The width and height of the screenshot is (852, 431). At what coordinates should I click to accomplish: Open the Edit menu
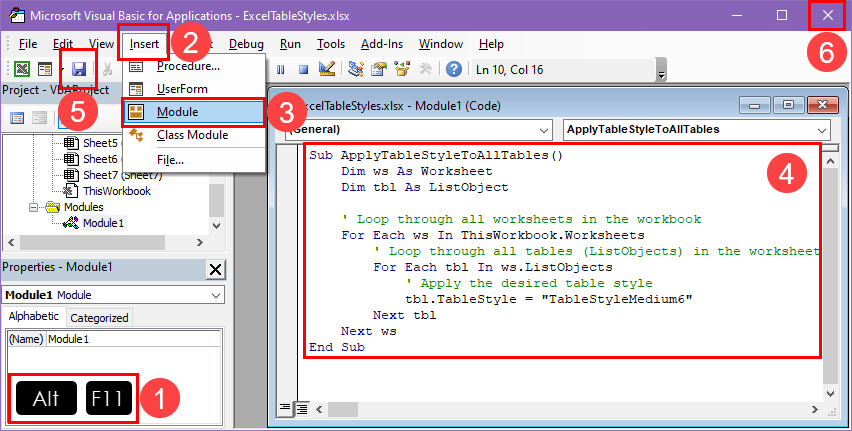click(x=63, y=44)
